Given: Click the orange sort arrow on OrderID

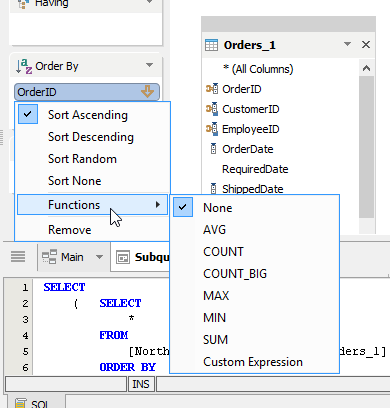Looking at the screenshot, I should [147, 91].
